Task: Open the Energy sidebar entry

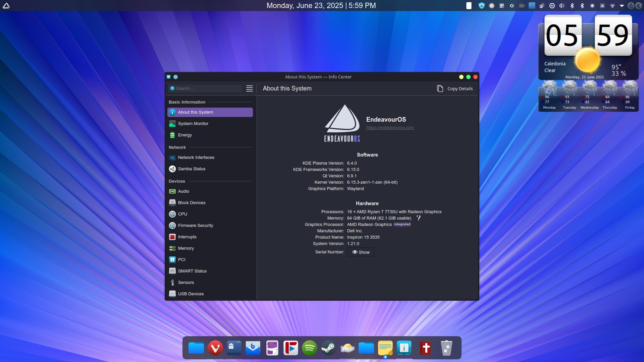Action: click(x=185, y=135)
